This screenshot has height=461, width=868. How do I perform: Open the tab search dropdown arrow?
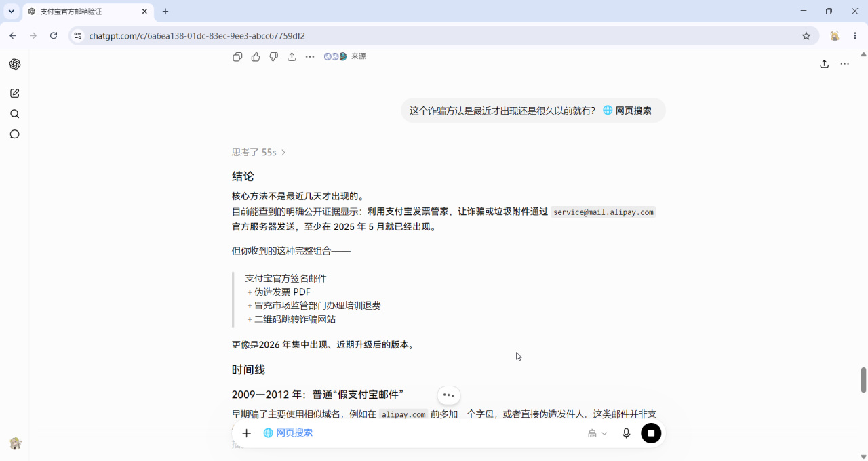tap(12, 12)
